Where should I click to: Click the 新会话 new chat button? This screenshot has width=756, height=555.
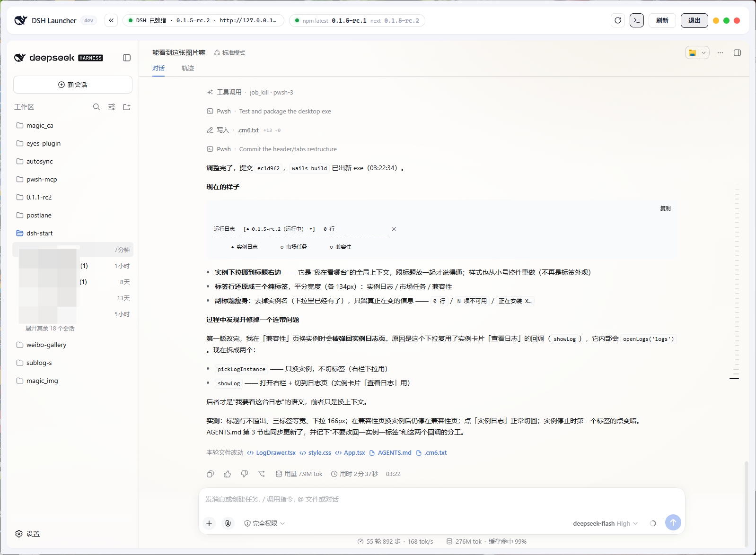point(73,85)
